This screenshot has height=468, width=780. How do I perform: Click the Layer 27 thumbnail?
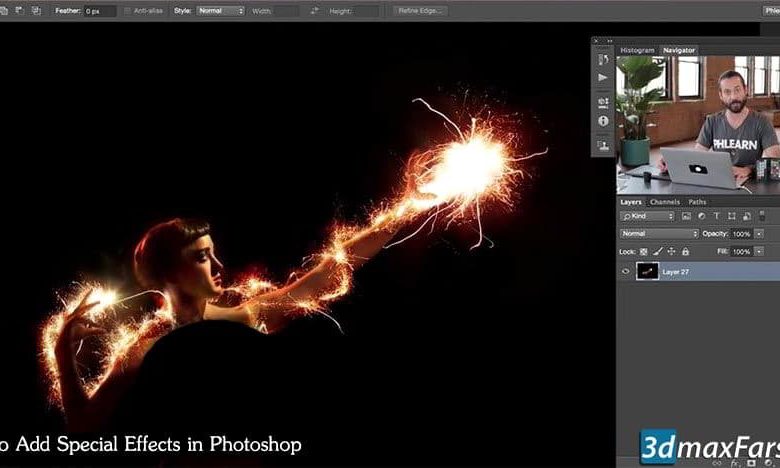point(647,272)
